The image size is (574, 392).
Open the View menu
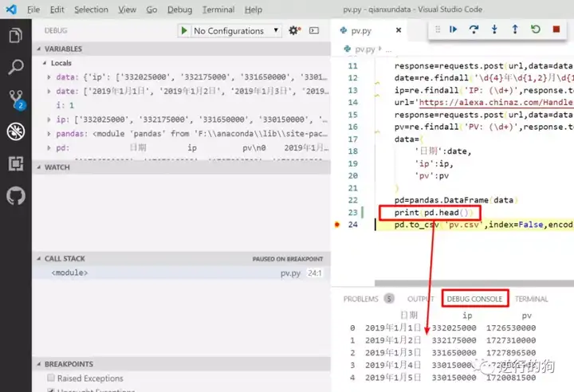pos(127,10)
